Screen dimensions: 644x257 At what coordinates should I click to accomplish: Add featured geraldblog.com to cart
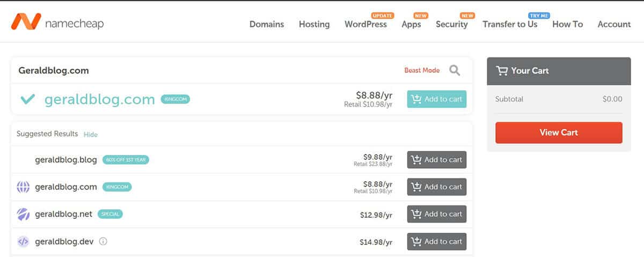pos(436,99)
